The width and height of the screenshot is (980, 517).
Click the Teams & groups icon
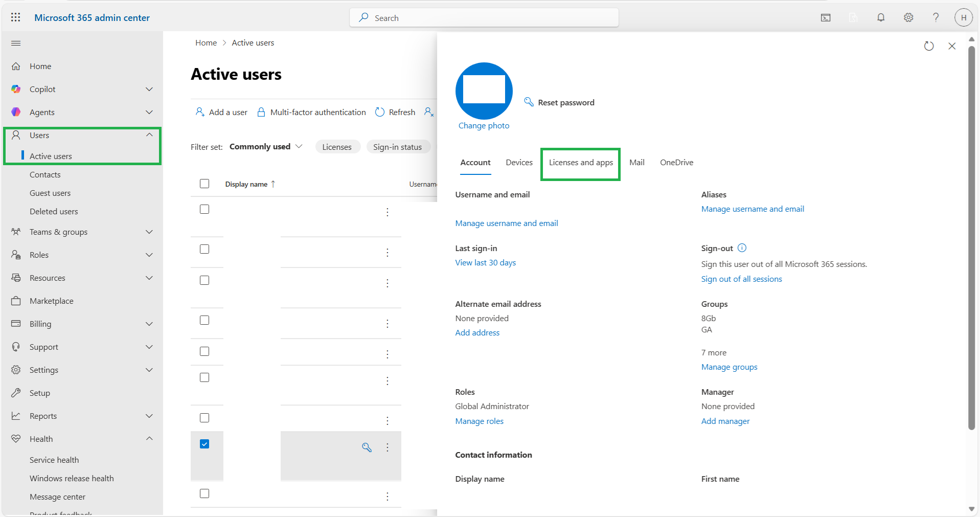point(16,232)
